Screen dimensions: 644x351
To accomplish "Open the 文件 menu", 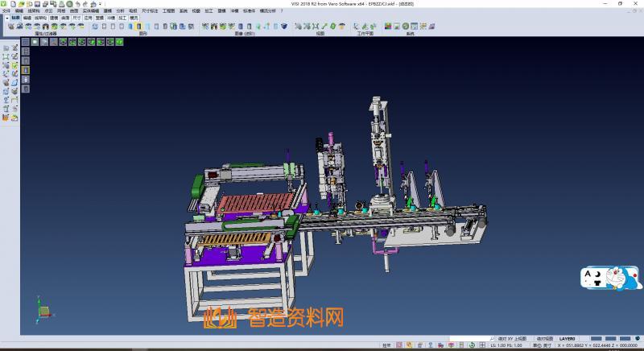I will click(x=6, y=10).
